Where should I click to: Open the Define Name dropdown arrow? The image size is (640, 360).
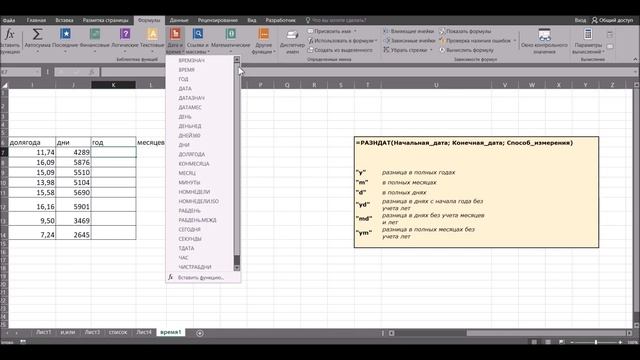[x=355, y=31]
